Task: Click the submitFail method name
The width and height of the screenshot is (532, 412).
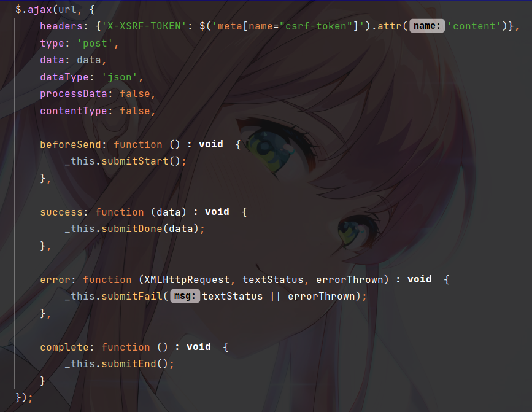Action: point(132,297)
